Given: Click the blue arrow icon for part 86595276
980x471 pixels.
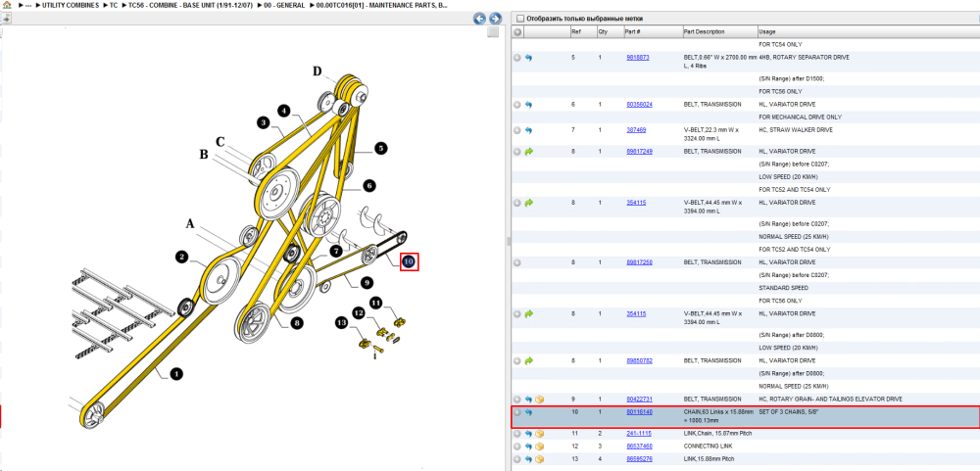Looking at the screenshot, I should 529,459.
